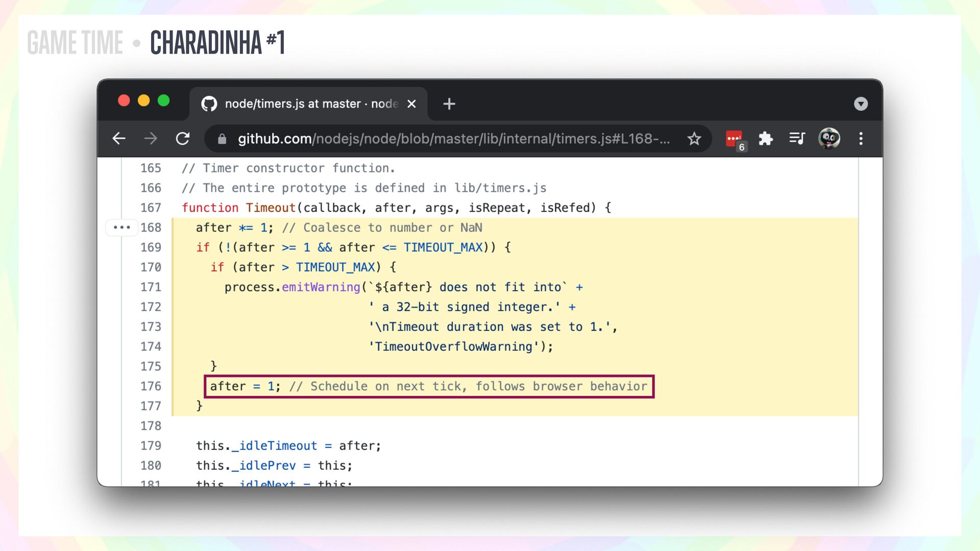
Task: Click '// Coalesce to number or NaN' comment
Action: click(382, 228)
